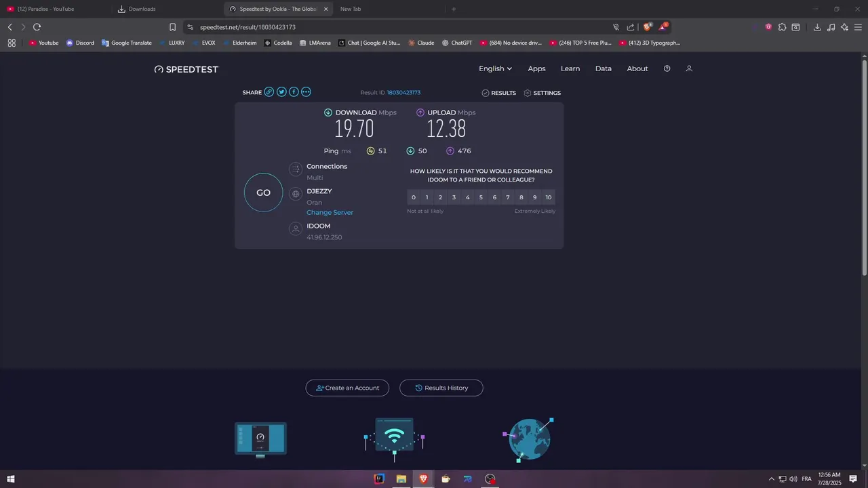Screen dimensions: 868x488
Task: Show hidden system tray icons
Action: (771, 479)
